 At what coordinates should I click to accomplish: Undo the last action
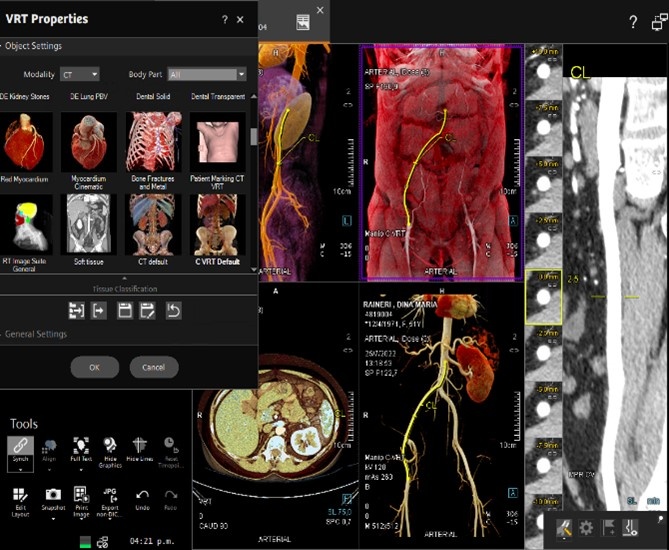coord(142,499)
